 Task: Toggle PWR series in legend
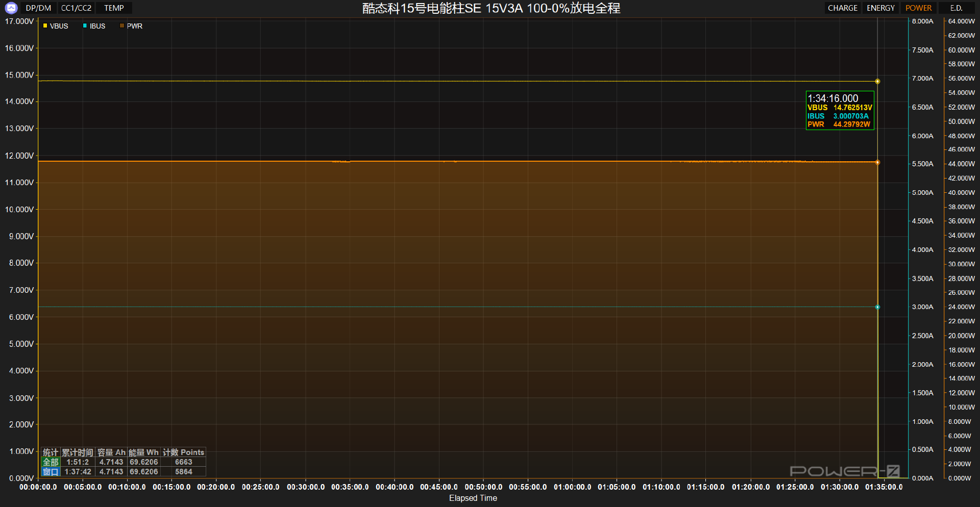point(131,26)
